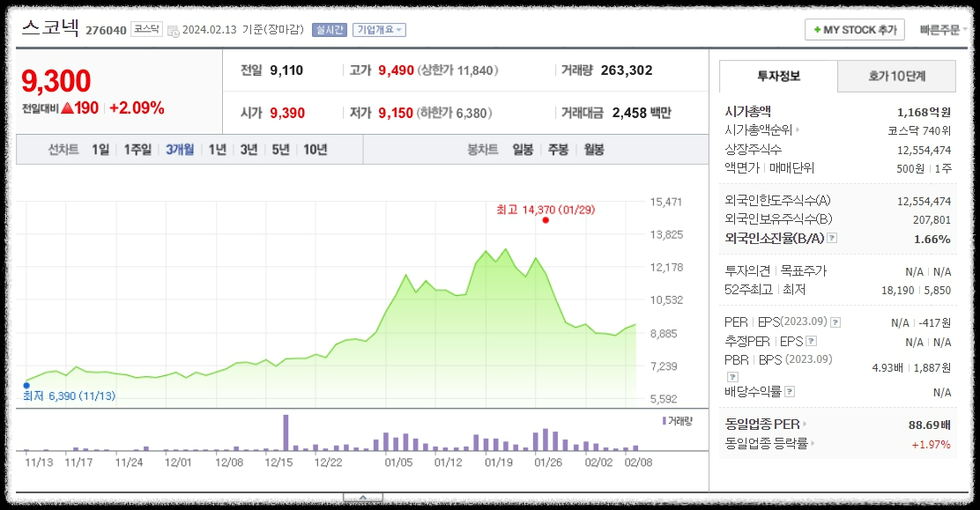The width and height of the screenshot is (980, 510).
Task: Select the 10년 line chart period
Action: 315,150
